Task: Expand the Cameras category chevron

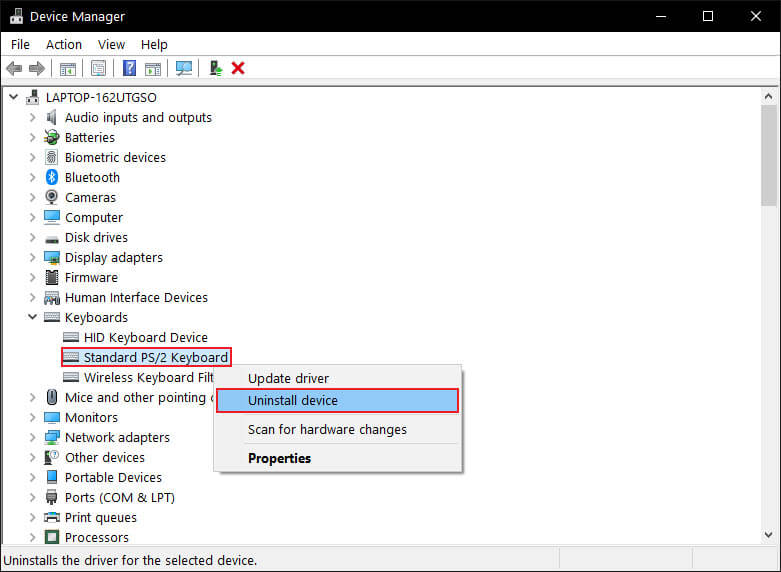Action: [32, 197]
